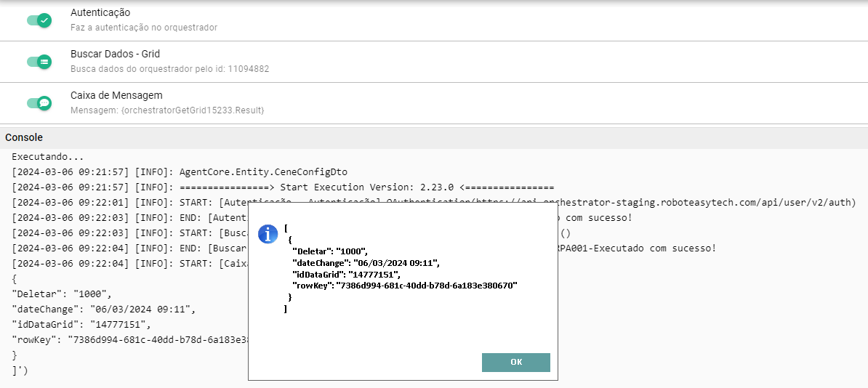Select the Caixa de Mensagem step title
Image resolution: width=868 pixels, height=388 pixels.
click(116, 95)
